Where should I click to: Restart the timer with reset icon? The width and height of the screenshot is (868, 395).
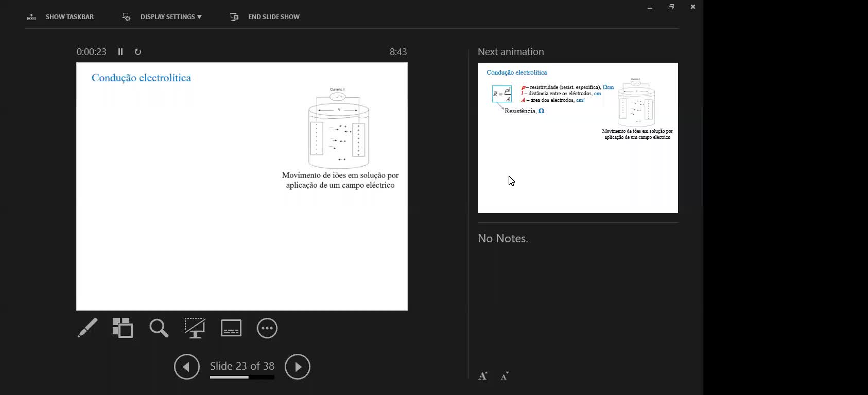(x=137, y=52)
